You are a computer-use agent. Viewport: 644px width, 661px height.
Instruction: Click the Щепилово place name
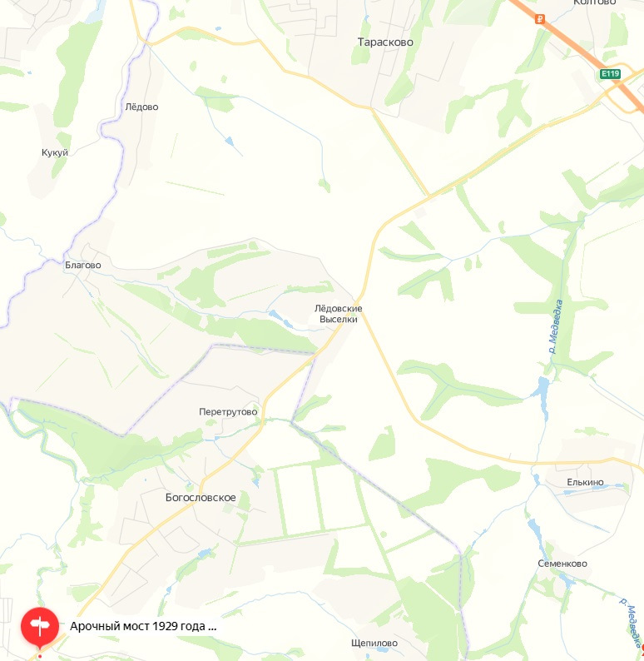[374, 643]
